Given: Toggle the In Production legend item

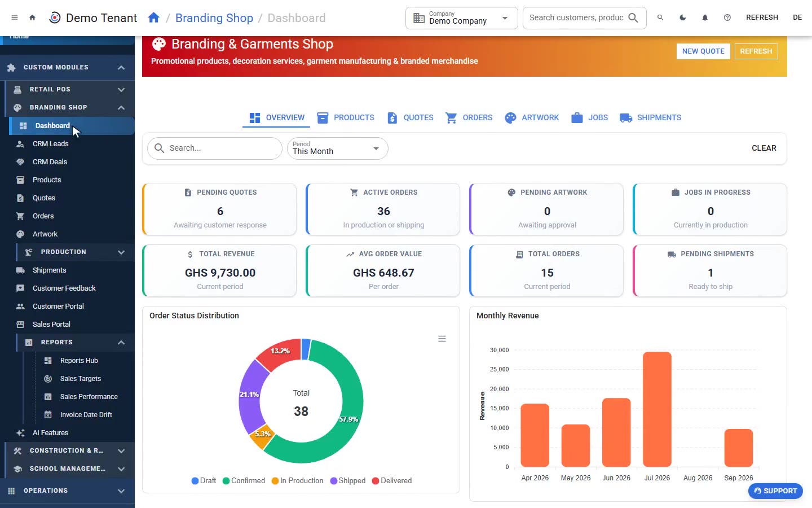Looking at the screenshot, I should click(x=297, y=481).
